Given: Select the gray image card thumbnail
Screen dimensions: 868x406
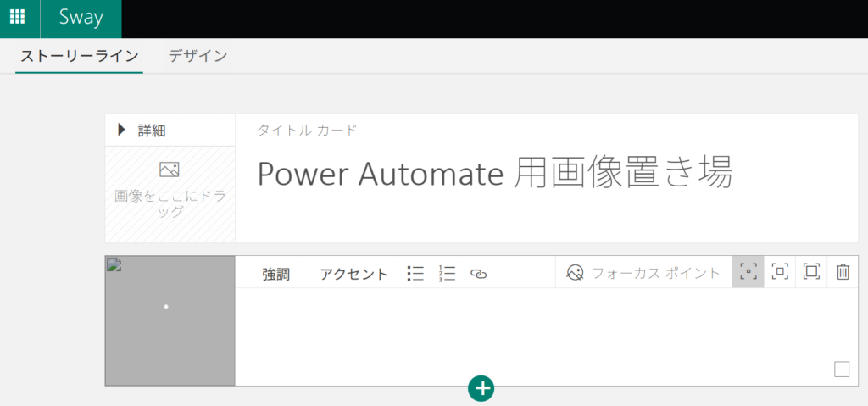Looking at the screenshot, I should (170, 320).
